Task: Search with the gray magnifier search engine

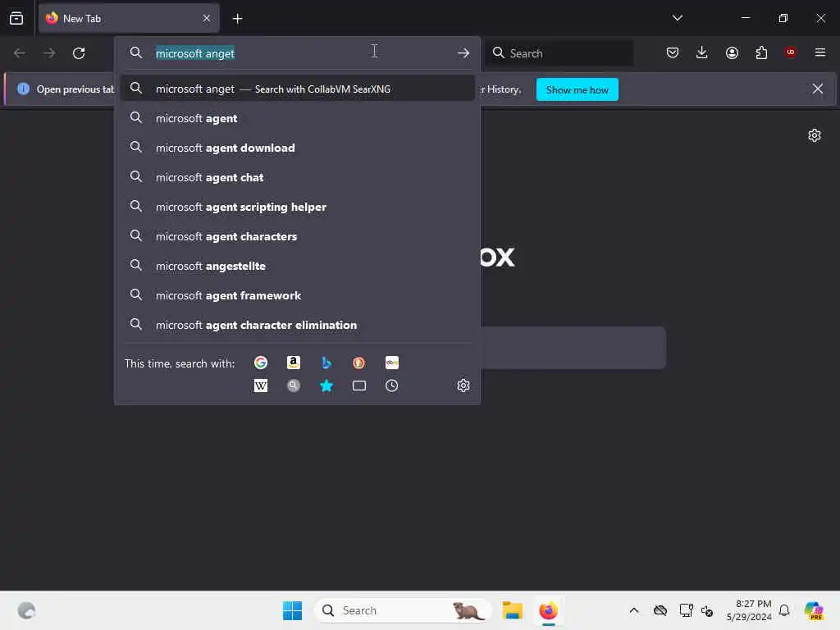Action: pyautogui.click(x=294, y=386)
